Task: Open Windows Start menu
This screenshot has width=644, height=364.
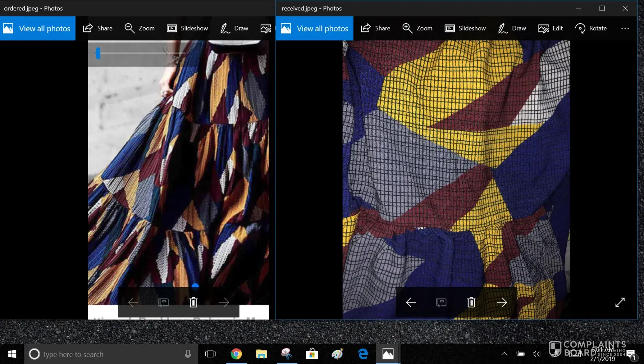Action: click(x=12, y=354)
